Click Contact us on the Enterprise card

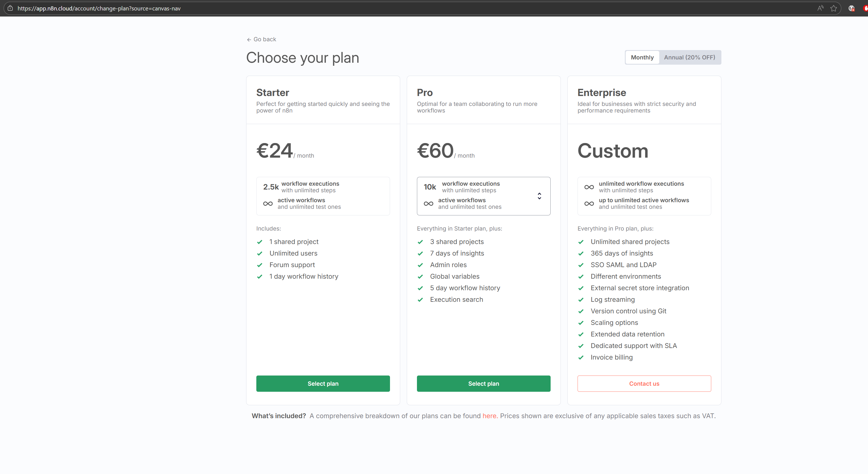[x=644, y=383]
